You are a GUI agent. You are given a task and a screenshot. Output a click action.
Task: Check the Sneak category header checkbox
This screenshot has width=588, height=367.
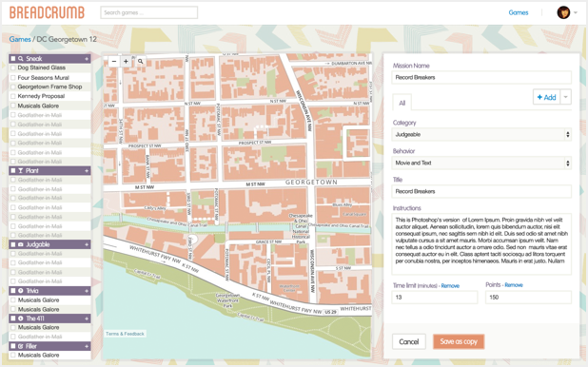point(13,59)
